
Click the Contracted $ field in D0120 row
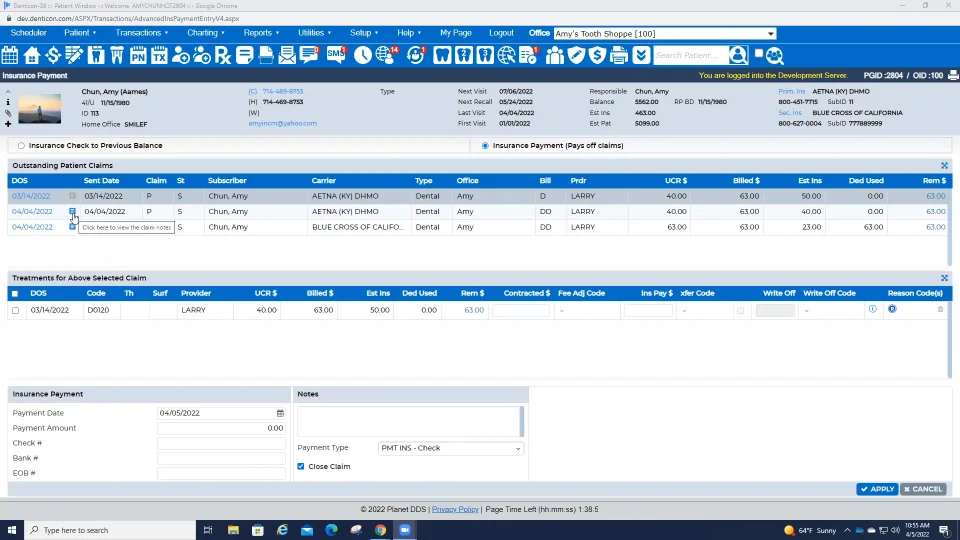520,310
